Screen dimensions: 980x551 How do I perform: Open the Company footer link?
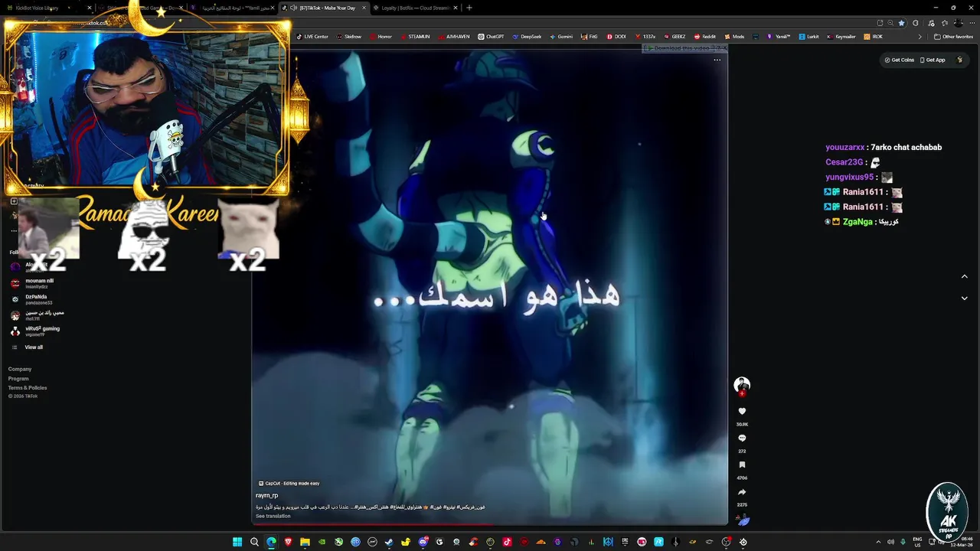[20, 369]
